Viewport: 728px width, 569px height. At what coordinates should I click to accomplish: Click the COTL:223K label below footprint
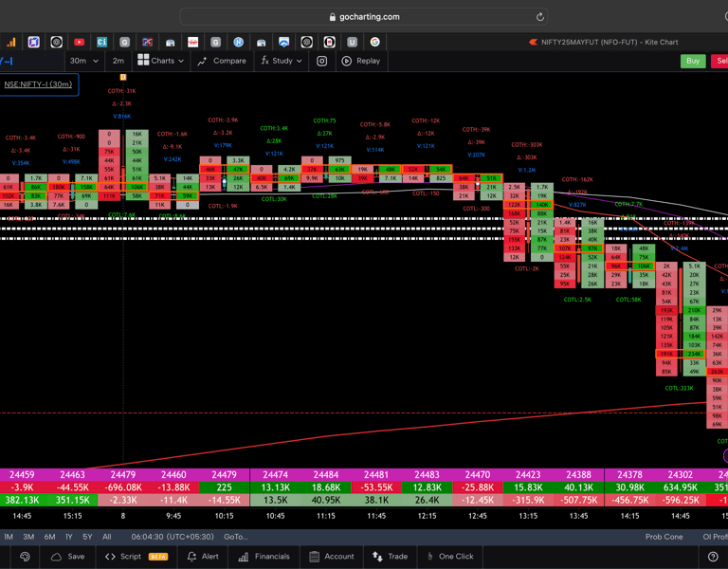point(679,388)
